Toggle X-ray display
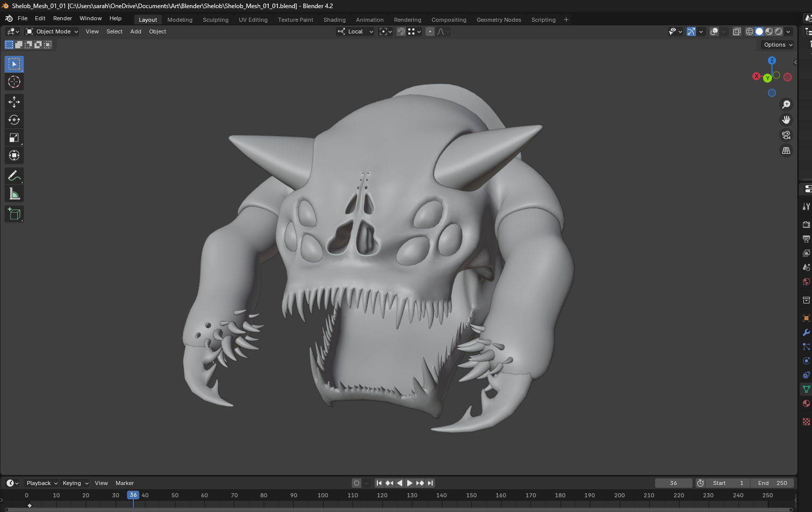This screenshot has height=512, width=812. tap(736, 31)
